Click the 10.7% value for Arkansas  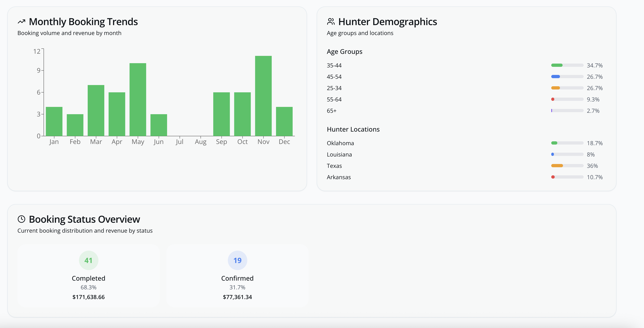(595, 177)
